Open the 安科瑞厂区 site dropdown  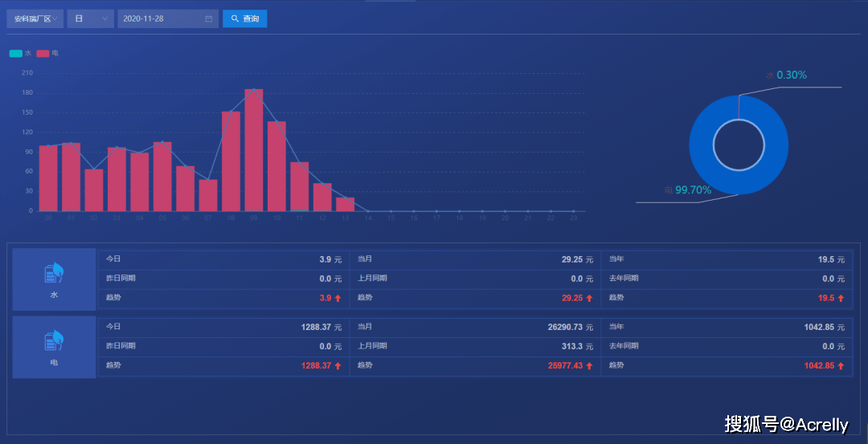click(35, 18)
